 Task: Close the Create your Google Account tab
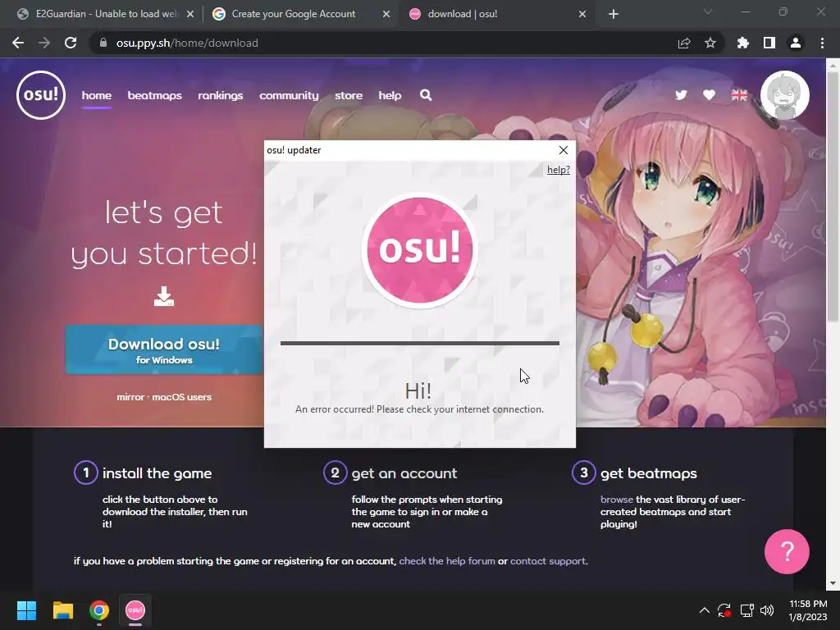tap(386, 14)
